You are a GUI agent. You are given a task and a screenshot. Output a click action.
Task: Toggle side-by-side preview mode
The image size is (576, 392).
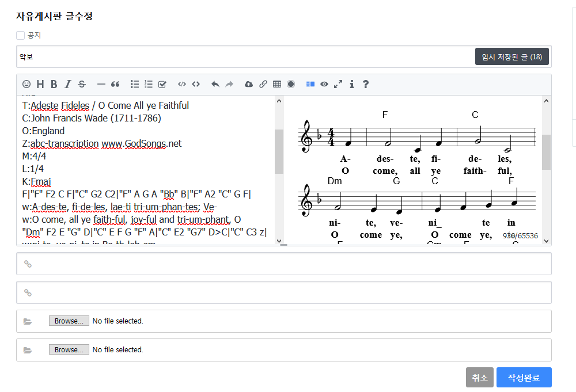pyautogui.click(x=310, y=84)
